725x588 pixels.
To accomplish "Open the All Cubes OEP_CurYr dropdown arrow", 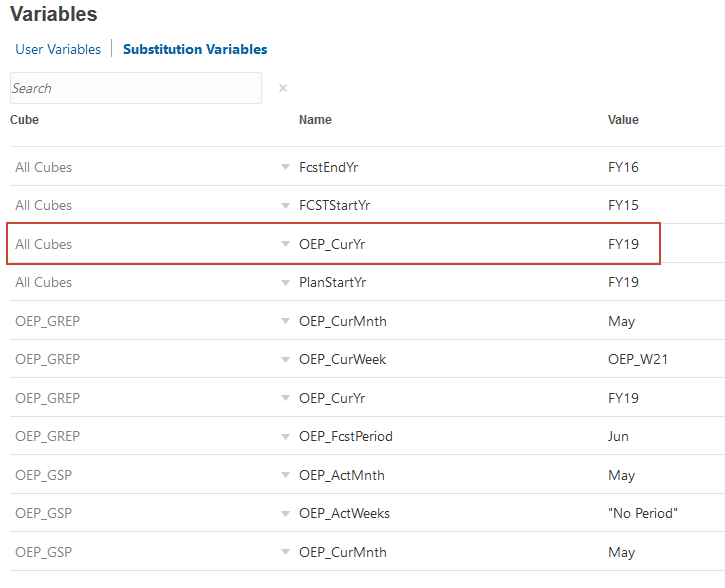I will click(285, 245).
